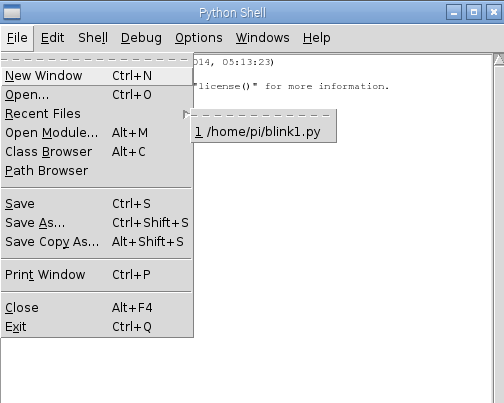Click the window menu icon in title bar
This screenshot has height=403, width=504.
12,13
